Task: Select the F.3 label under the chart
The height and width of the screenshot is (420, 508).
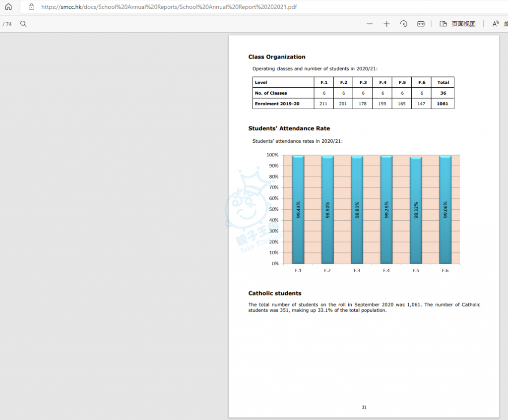Action: [x=357, y=270]
